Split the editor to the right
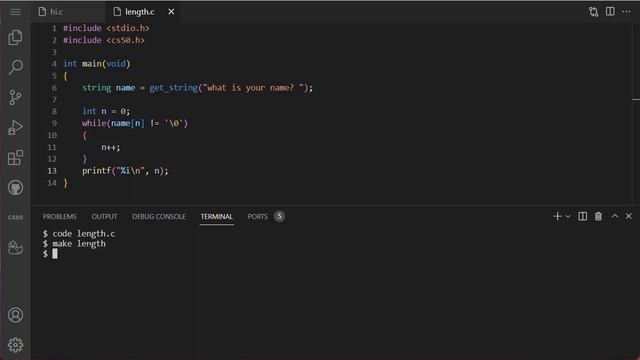 pos(610,11)
